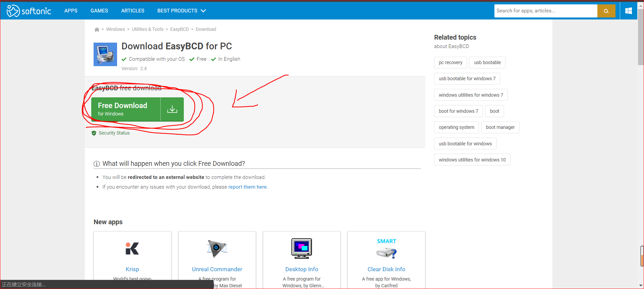Open the Unreal Commander icon
The image size is (644, 289).
click(x=217, y=249)
